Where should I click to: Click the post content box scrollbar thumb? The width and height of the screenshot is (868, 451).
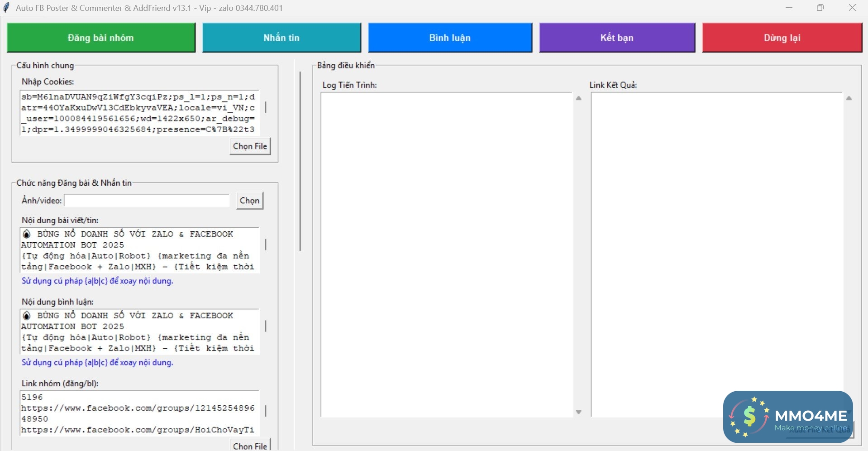(266, 245)
